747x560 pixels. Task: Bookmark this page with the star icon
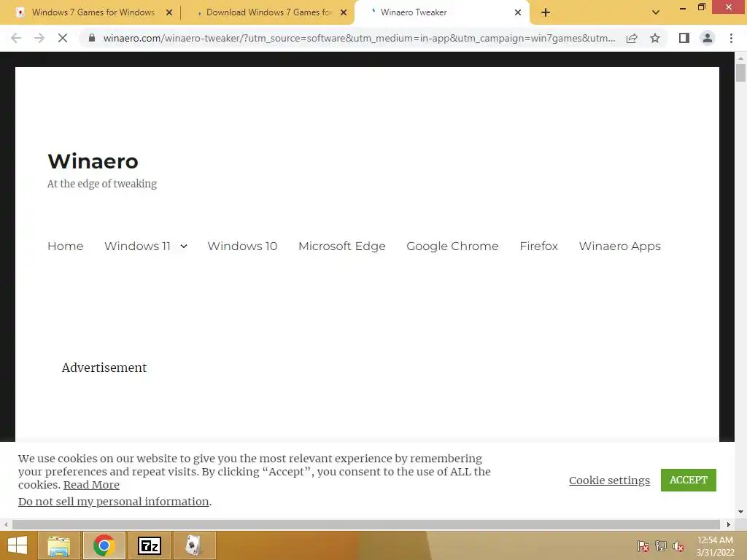(655, 38)
